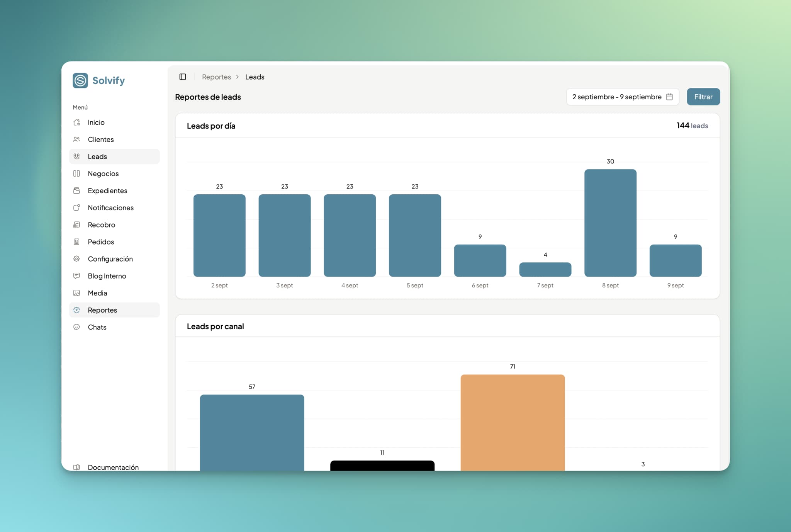791x532 pixels.
Task: Select Expedientes menu item
Action: (x=107, y=190)
